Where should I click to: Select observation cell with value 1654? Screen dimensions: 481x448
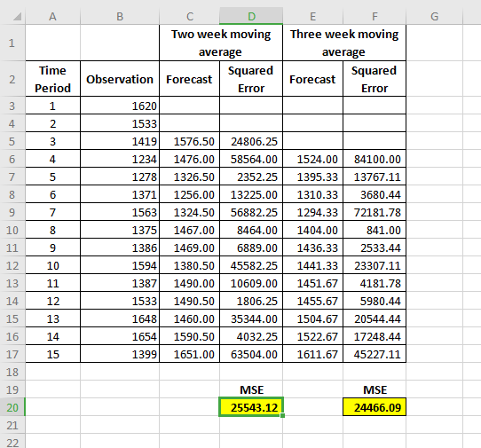pyautogui.click(x=120, y=336)
